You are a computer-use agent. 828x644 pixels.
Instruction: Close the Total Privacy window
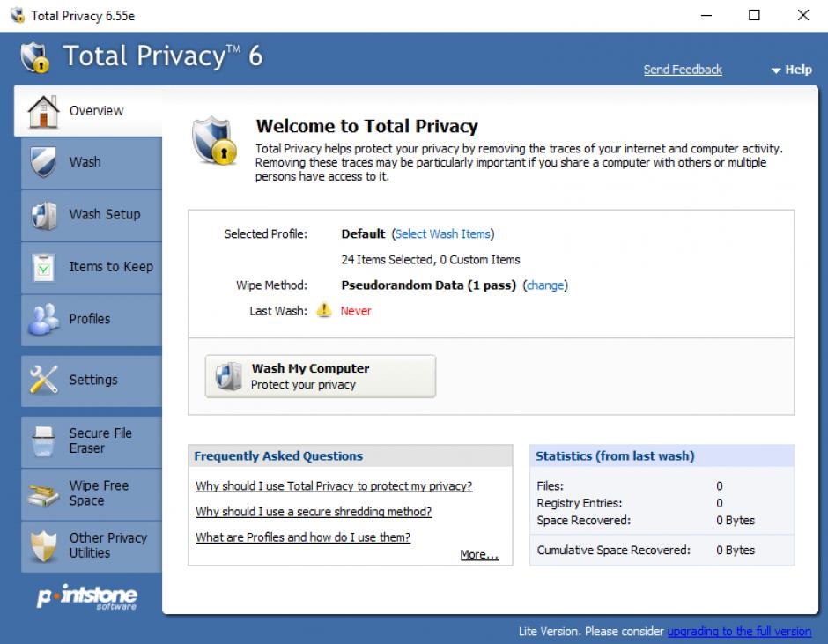(803, 15)
